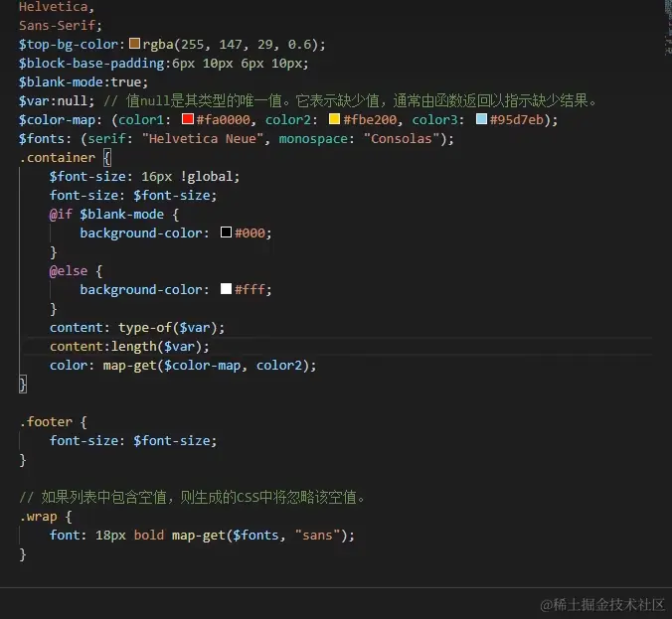Viewport: 672px width, 619px height.
Task: Click the $fonts map variable name
Action: pyautogui.click(x=42, y=139)
